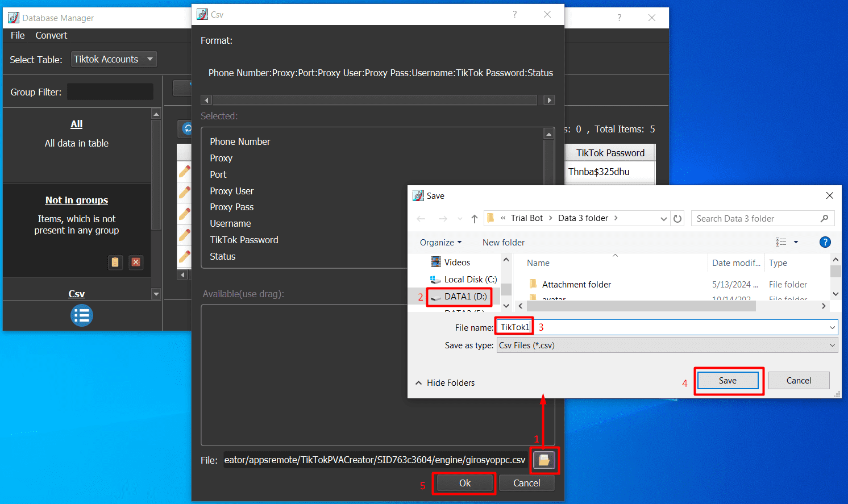Click the Csv dialog File path field
Image resolution: width=848 pixels, height=504 pixels.
[x=375, y=460]
